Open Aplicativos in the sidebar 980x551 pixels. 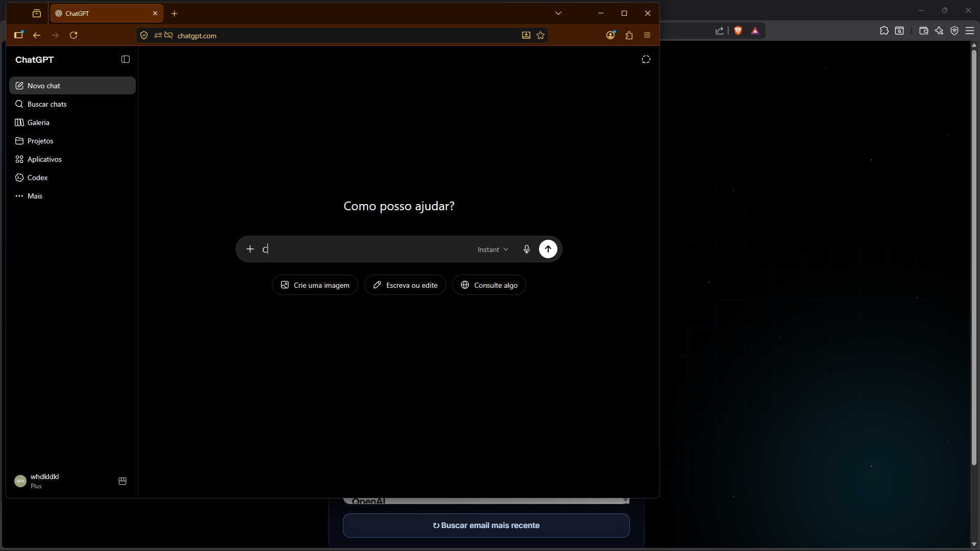click(x=72, y=159)
